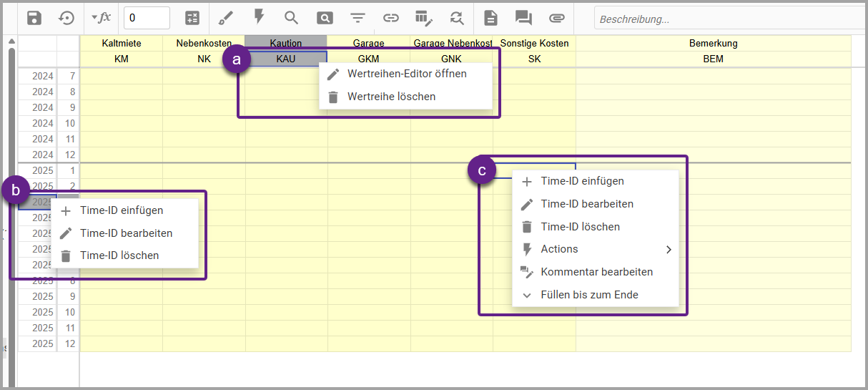Click the year cell in the 2024 row for month 8
Screen dimensions: 868x390
[37, 92]
